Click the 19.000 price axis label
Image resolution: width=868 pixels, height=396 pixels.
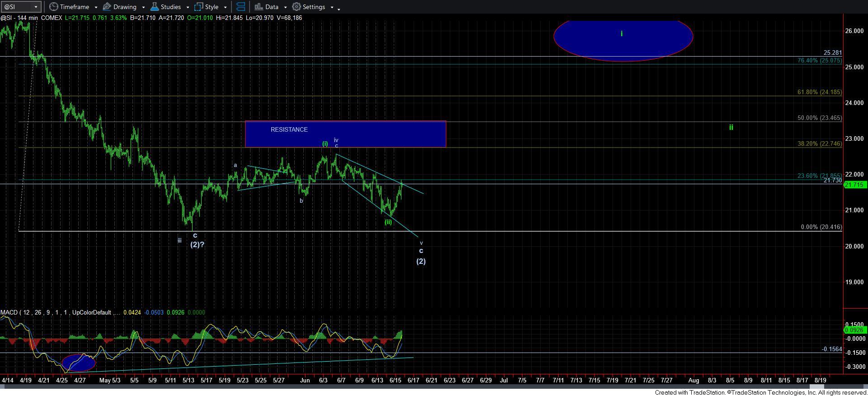(x=855, y=282)
